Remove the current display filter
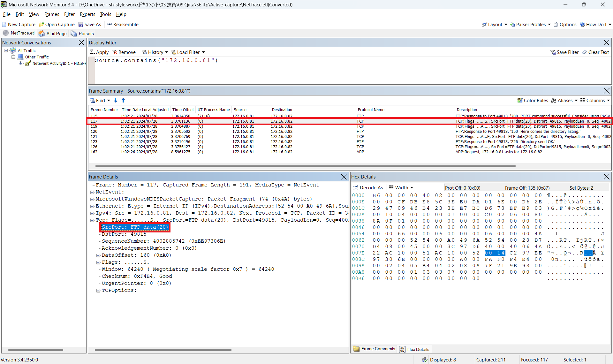Screen dimensions: 613x364 (124, 52)
